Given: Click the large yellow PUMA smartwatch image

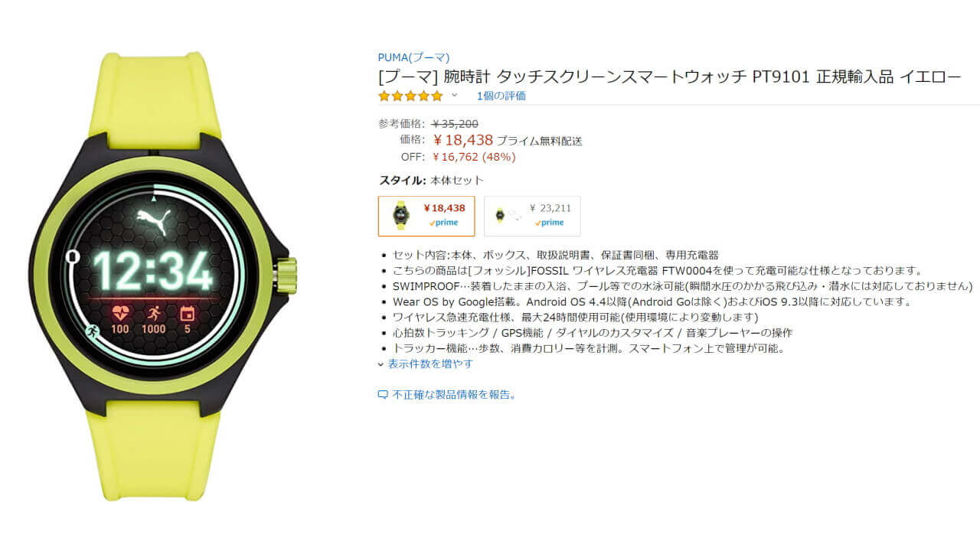Looking at the screenshot, I should [x=162, y=275].
